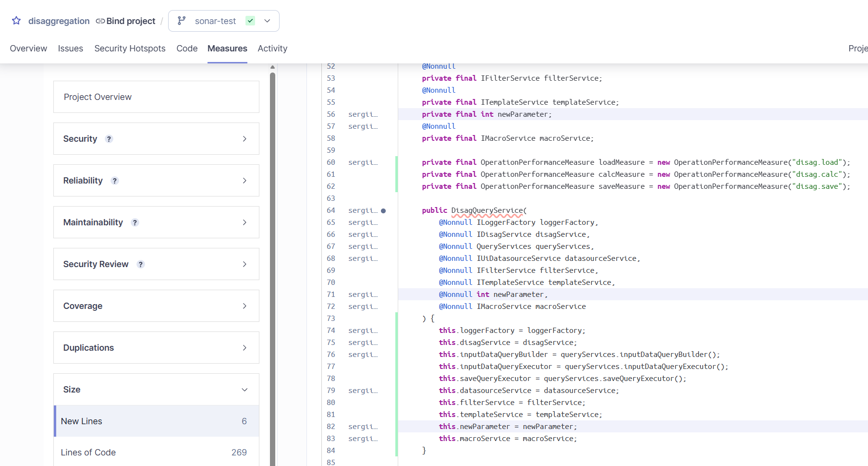Click the green quality gate check badge
The image size is (868, 466).
click(250, 21)
